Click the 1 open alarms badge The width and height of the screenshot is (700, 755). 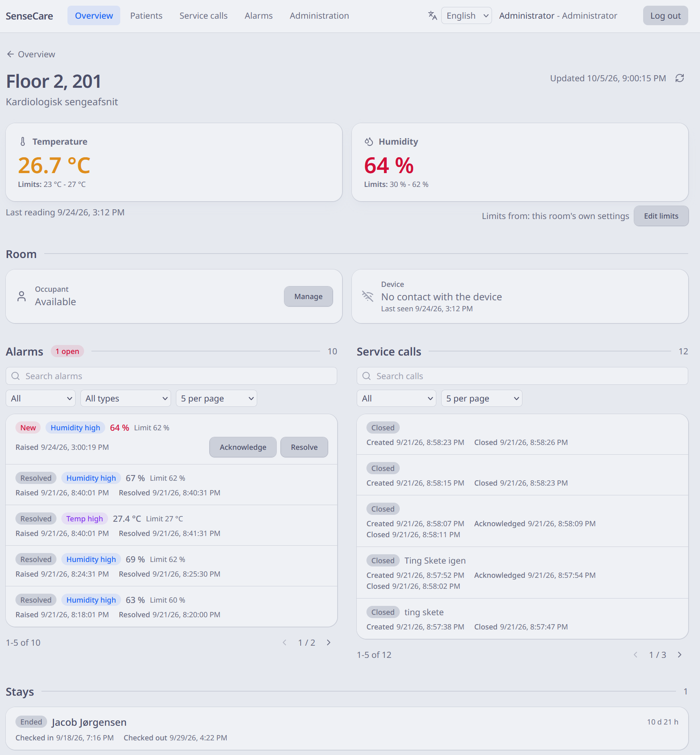67,351
